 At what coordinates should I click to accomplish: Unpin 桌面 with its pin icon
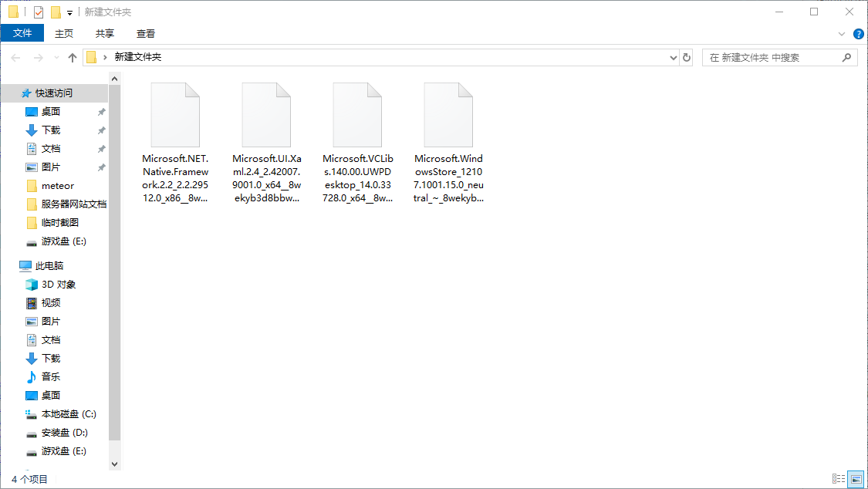click(x=101, y=112)
